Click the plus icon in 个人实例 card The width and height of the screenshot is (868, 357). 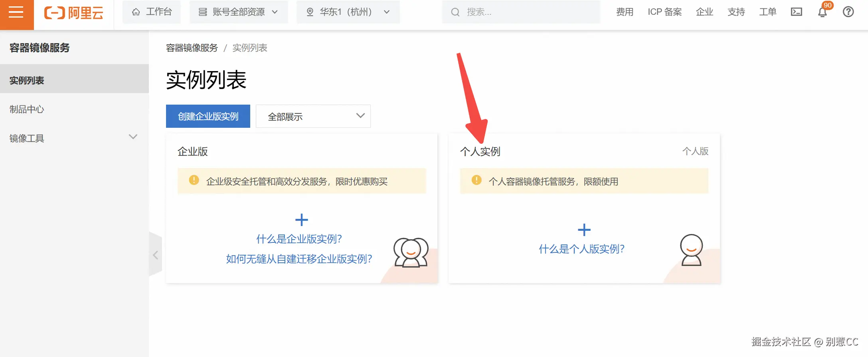584,230
